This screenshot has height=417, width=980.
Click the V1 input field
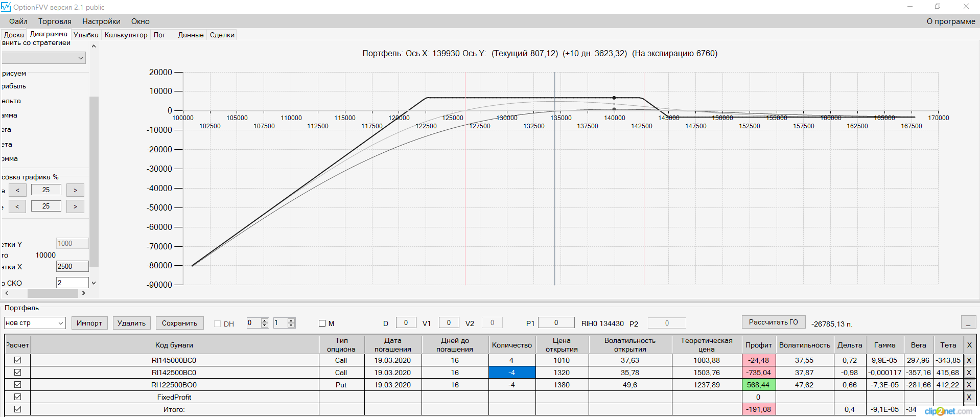449,322
